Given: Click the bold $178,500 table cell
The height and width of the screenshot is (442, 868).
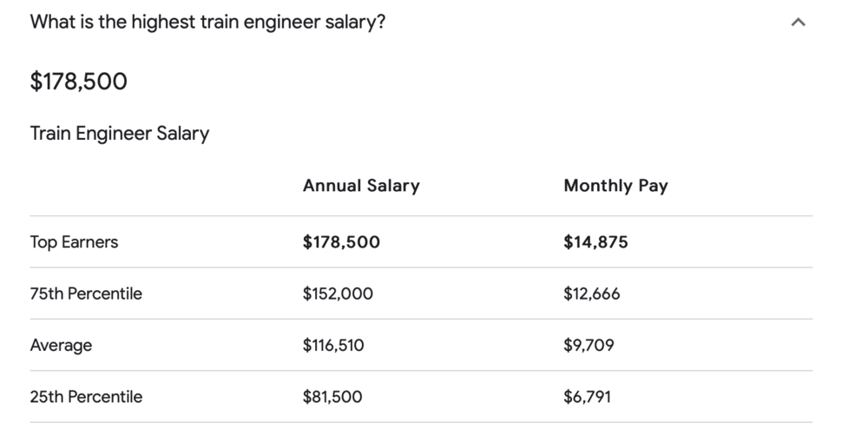Looking at the screenshot, I should coord(341,242).
